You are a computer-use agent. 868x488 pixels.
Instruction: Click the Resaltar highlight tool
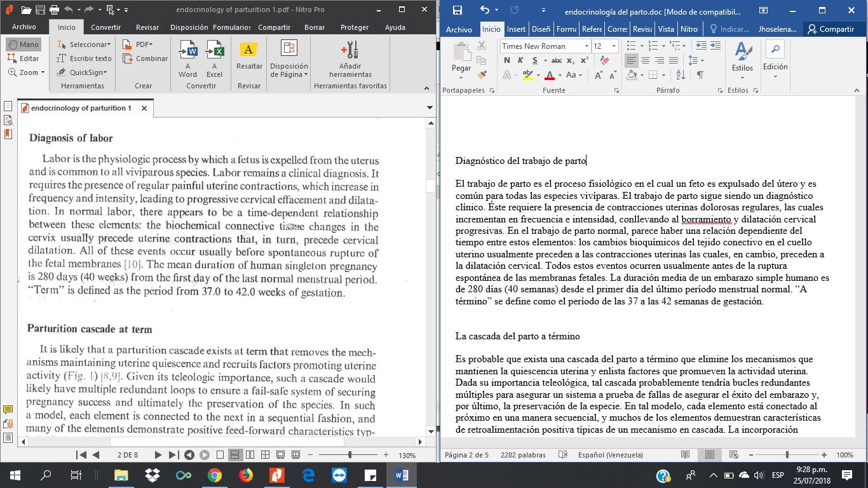tap(249, 56)
